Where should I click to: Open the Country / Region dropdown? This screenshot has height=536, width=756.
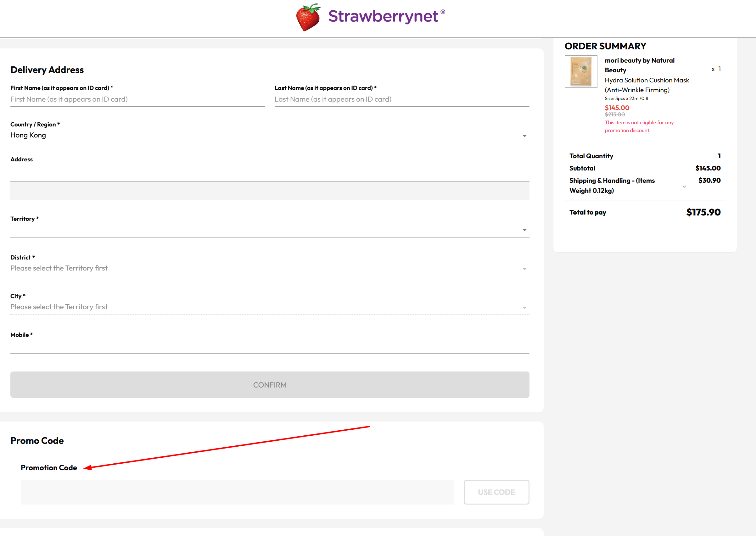tap(524, 135)
